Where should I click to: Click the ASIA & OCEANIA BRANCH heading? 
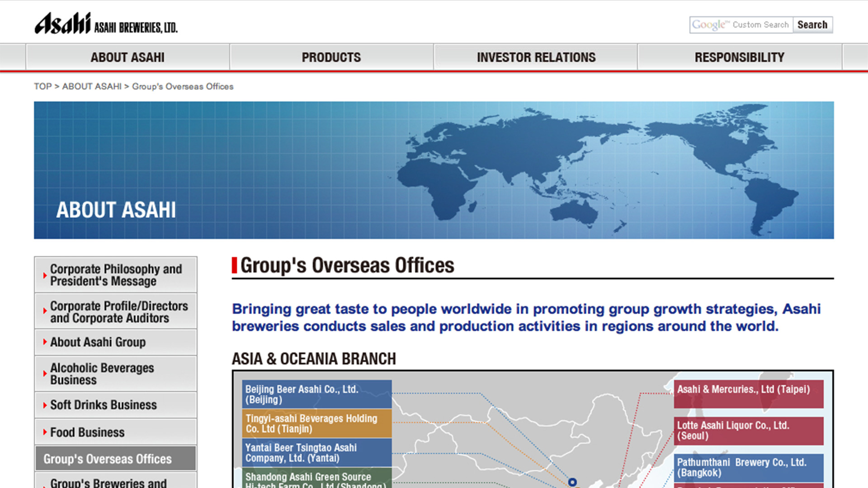click(x=314, y=359)
